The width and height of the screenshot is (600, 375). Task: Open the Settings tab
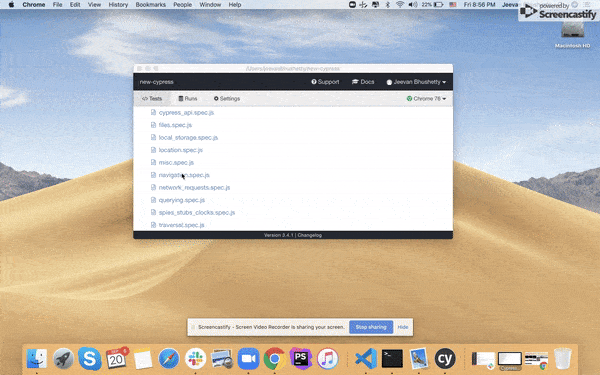(x=227, y=98)
